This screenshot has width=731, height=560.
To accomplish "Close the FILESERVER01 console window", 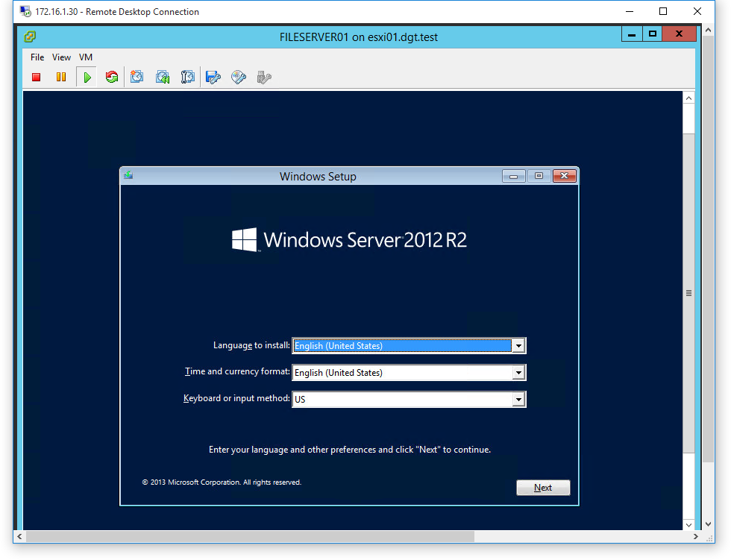I will tap(680, 34).
